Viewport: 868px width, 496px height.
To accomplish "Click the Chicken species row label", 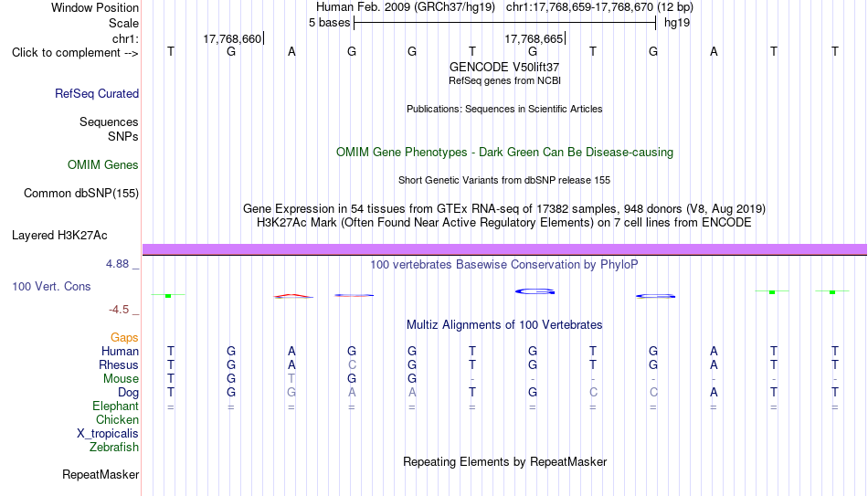I will [x=117, y=419].
